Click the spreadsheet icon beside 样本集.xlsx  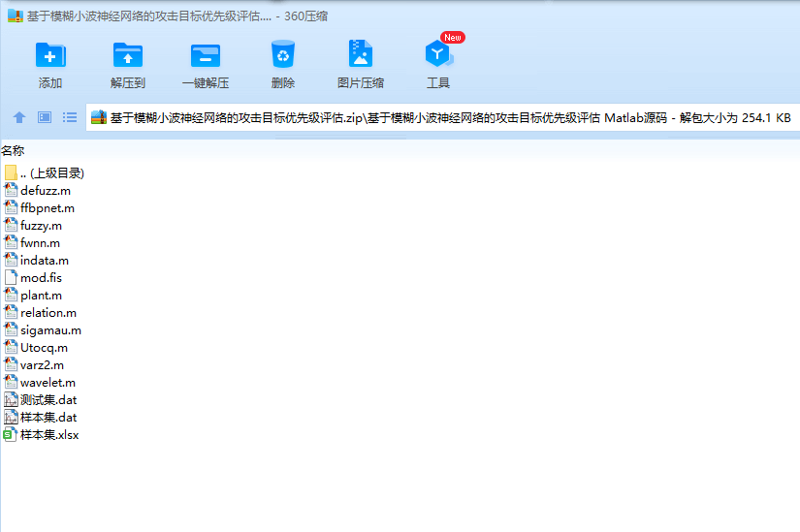point(11,434)
